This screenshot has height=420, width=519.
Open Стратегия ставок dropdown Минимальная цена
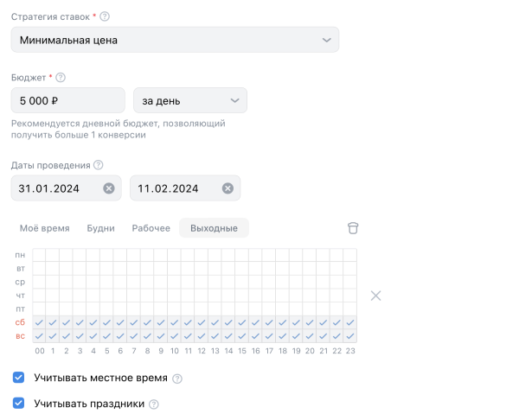(175, 40)
